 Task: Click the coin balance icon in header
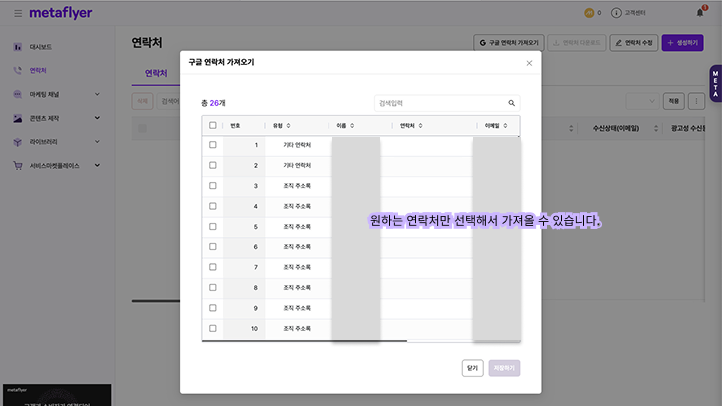click(588, 13)
